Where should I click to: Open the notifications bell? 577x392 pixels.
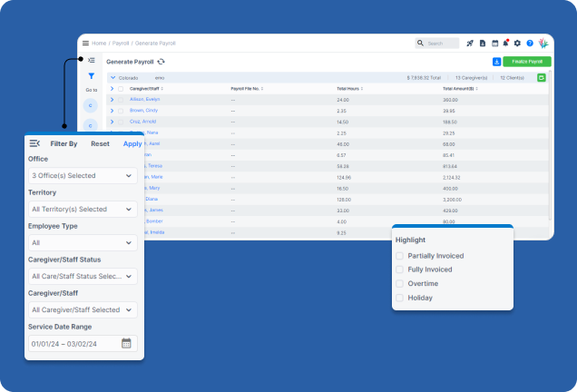click(505, 43)
